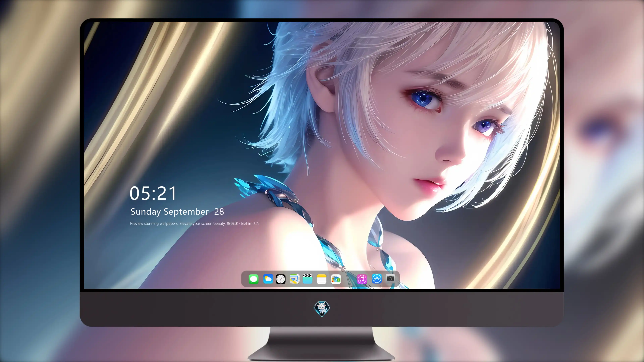The width and height of the screenshot is (644, 362).
Task: Launch the Camera app from the dock
Action: click(x=390, y=279)
